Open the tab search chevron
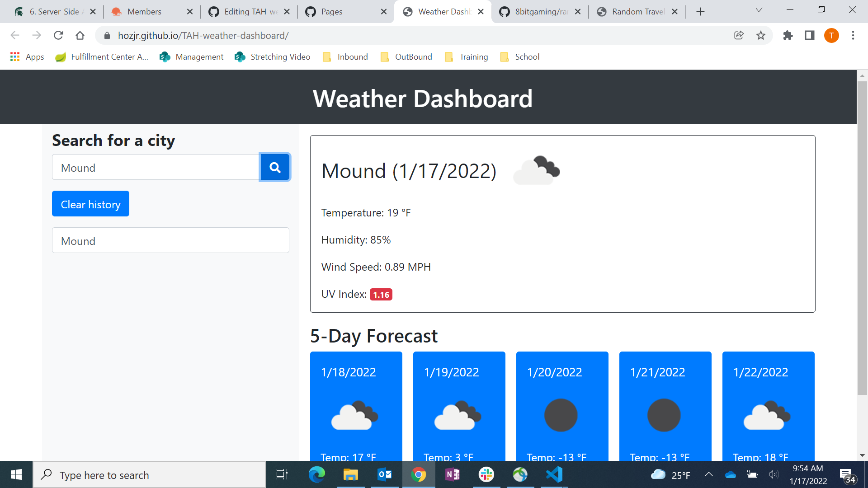Viewport: 868px width, 488px height. [759, 9]
